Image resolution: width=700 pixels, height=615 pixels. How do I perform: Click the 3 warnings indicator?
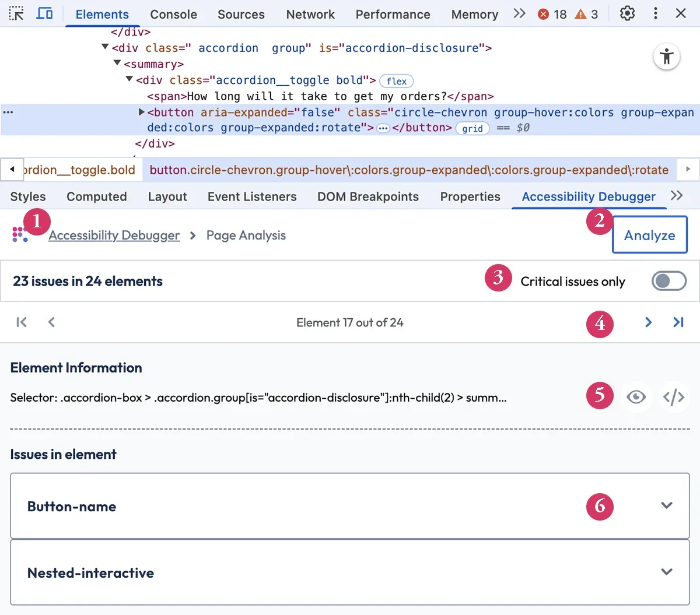[x=586, y=14]
